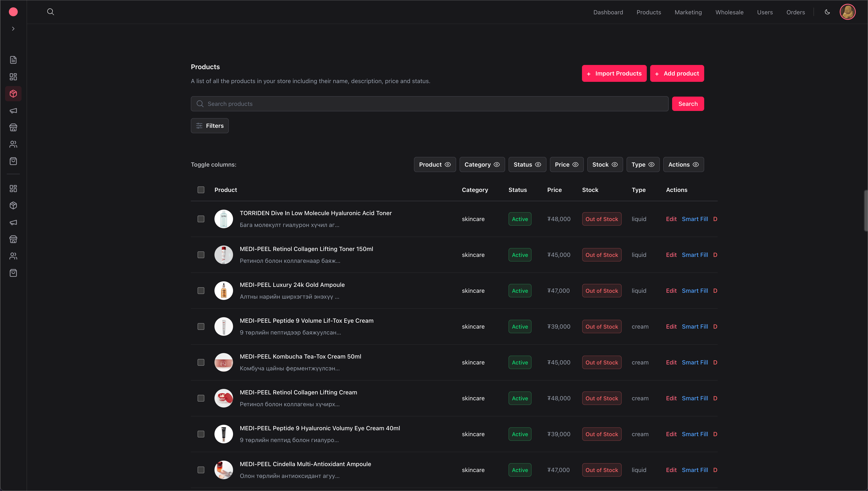Click the Product column header
This screenshot has height=491, width=868.
(x=225, y=190)
